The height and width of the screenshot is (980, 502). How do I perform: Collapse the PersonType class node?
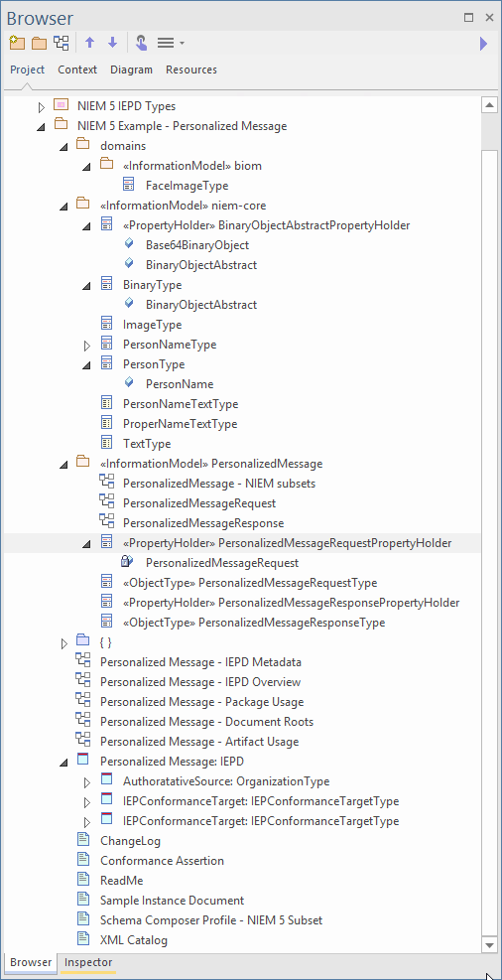click(86, 365)
